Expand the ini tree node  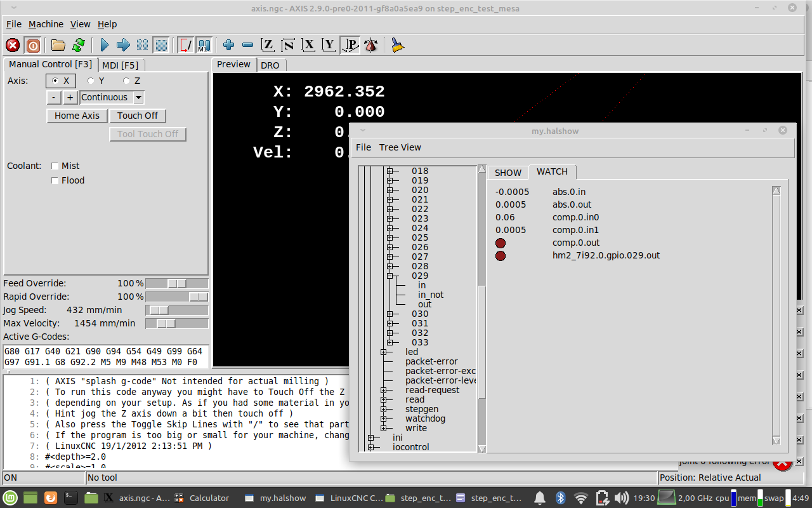pyautogui.click(x=370, y=438)
